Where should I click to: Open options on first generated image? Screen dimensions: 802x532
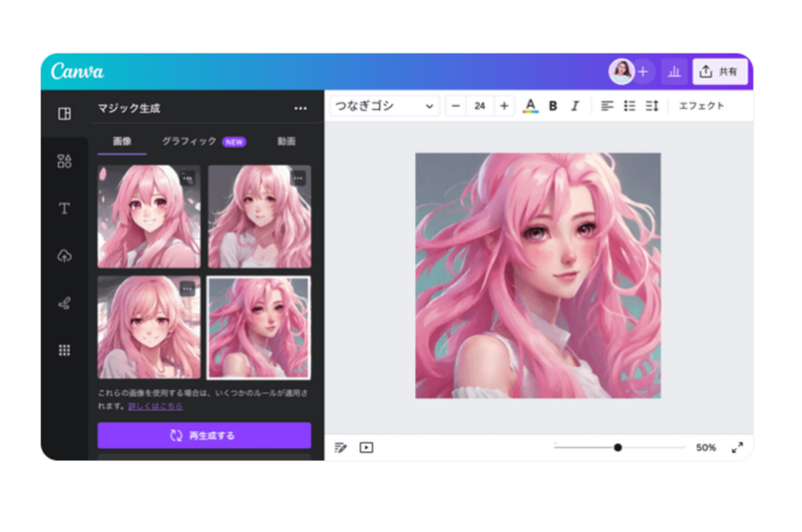[188, 178]
